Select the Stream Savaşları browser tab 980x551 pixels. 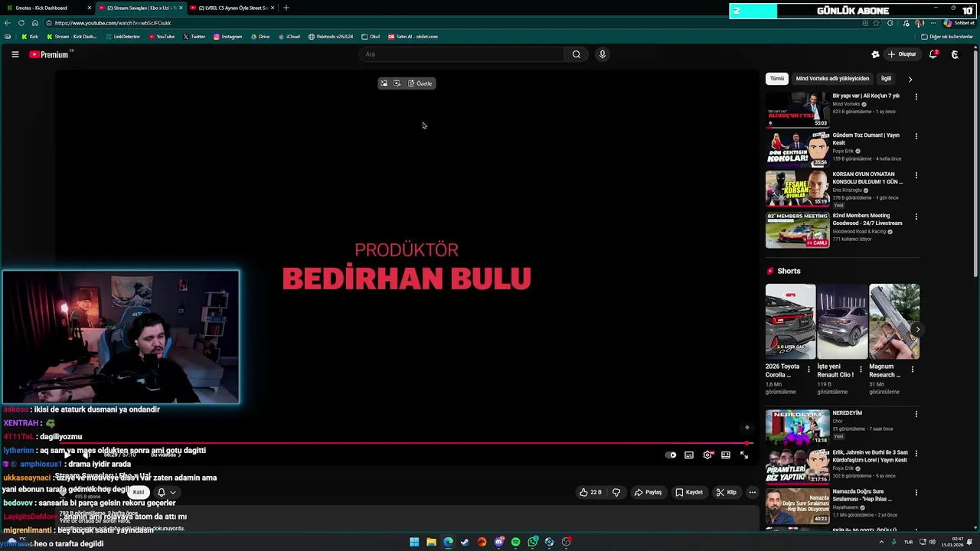(x=141, y=8)
